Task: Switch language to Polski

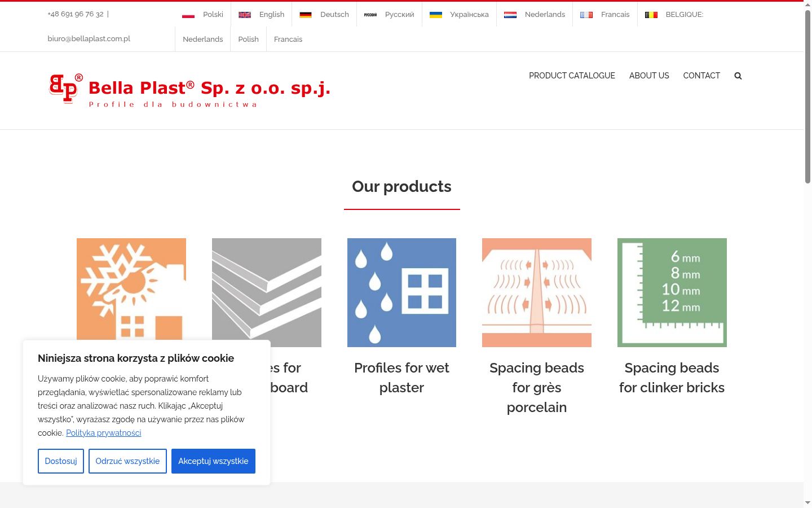Action: (213, 15)
